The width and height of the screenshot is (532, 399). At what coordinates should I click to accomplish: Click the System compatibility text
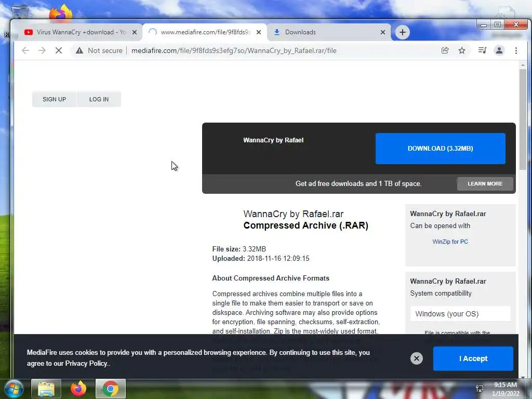tap(441, 294)
